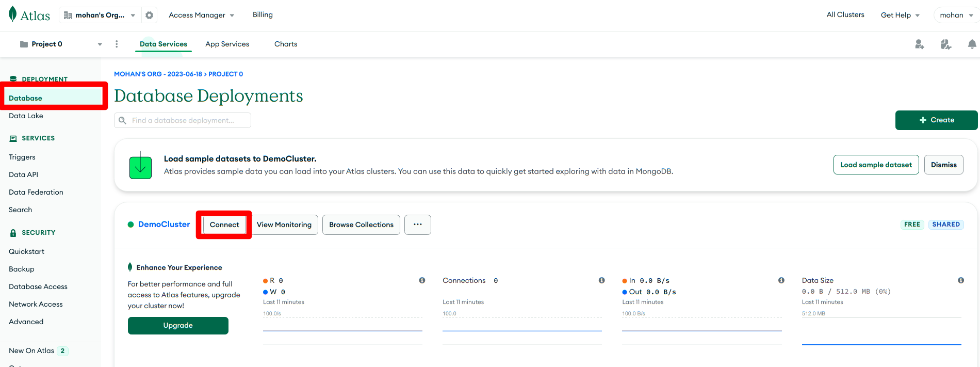Click View Monitoring button

(284, 225)
